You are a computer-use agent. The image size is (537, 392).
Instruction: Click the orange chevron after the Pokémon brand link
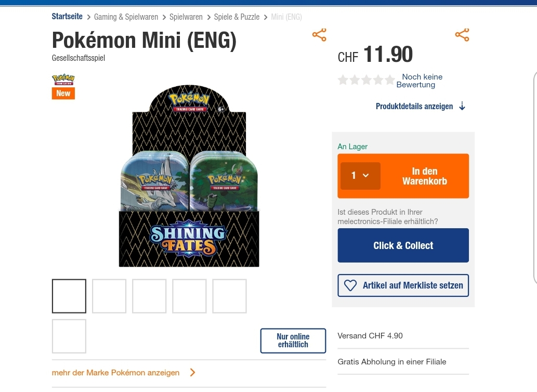tap(192, 372)
